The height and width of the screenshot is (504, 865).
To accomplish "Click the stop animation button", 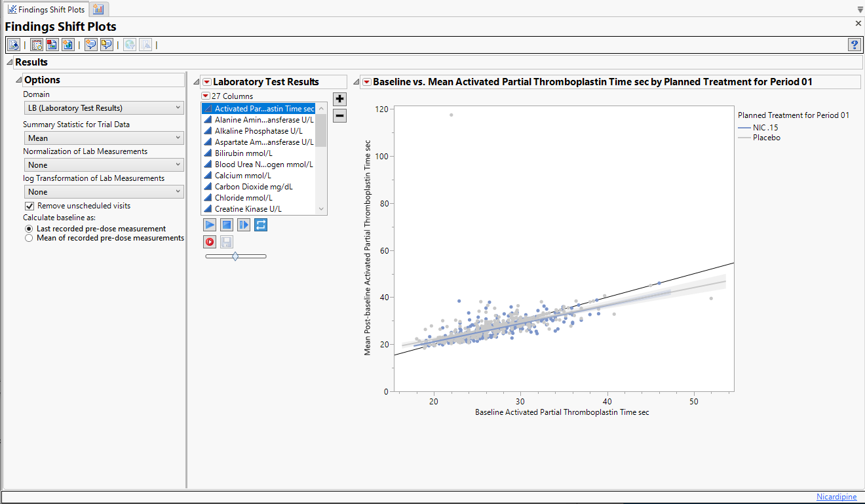I will click(x=227, y=225).
